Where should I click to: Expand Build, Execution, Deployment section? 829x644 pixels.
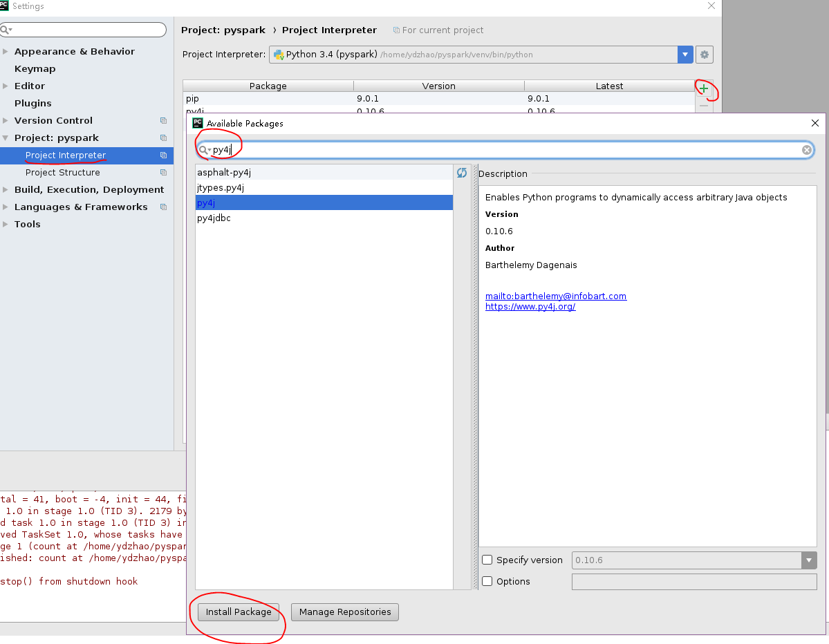pyautogui.click(x=6, y=189)
